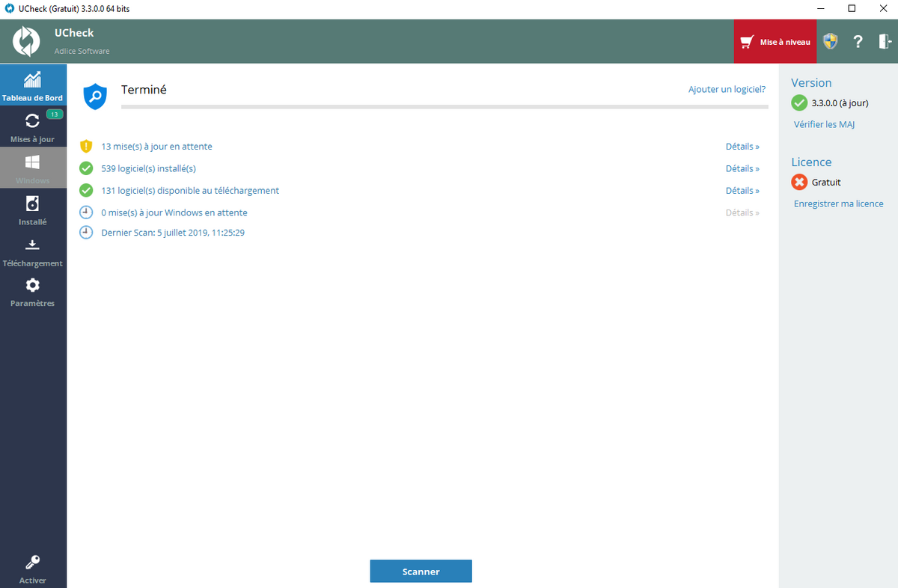The width and height of the screenshot is (898, 588).
Task: Open Détails for downloadable software row
Action: coord(742,191)
